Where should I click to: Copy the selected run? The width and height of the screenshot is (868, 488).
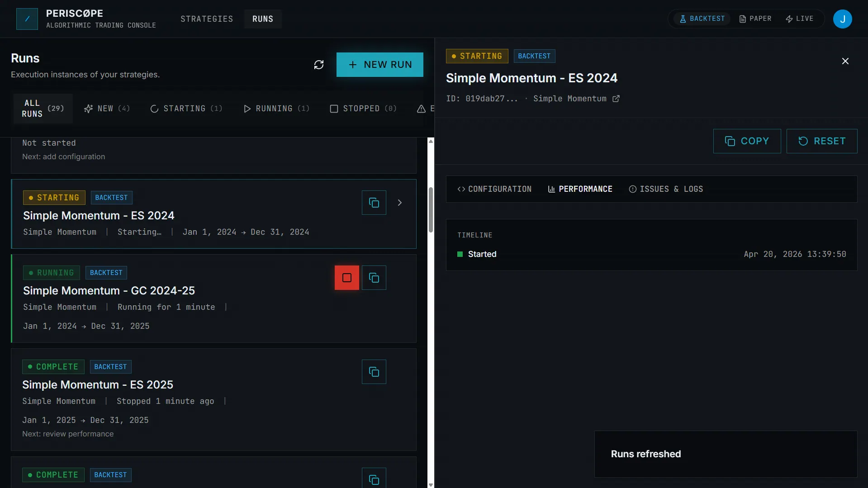pos(747,141)
